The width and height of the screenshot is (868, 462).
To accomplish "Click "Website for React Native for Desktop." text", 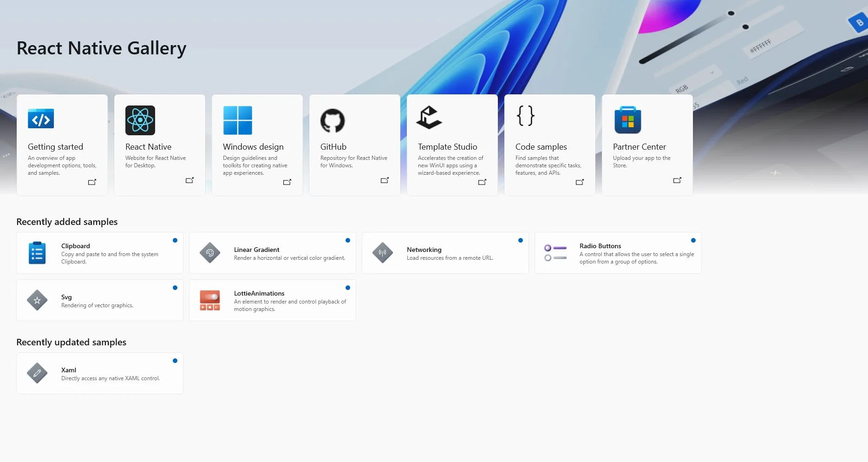I will pyautogui.click(x=156, y=162).
